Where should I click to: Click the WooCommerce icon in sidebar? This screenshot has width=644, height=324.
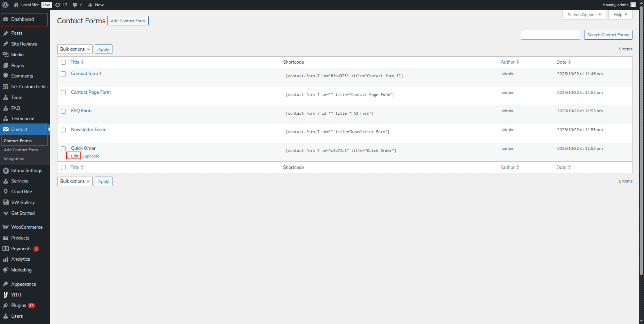(6, 227)
